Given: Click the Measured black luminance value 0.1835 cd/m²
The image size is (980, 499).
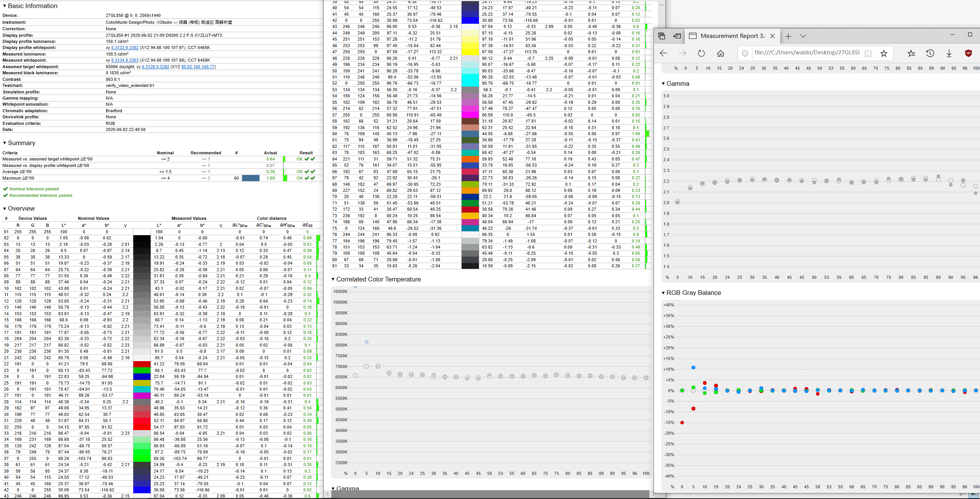Looking at the screenshot, I should pyautogui.click(x=118, y=73).
